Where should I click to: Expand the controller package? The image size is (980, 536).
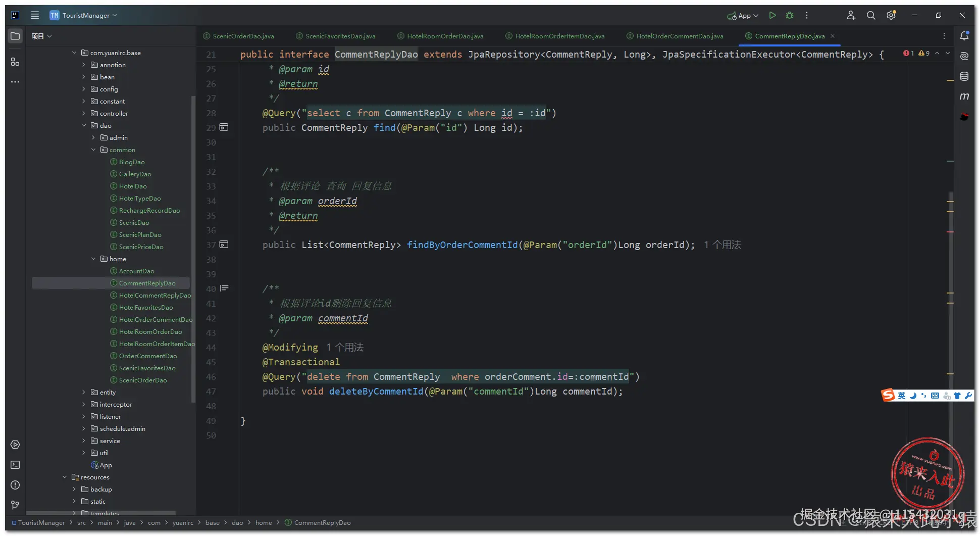coord(84,113)
